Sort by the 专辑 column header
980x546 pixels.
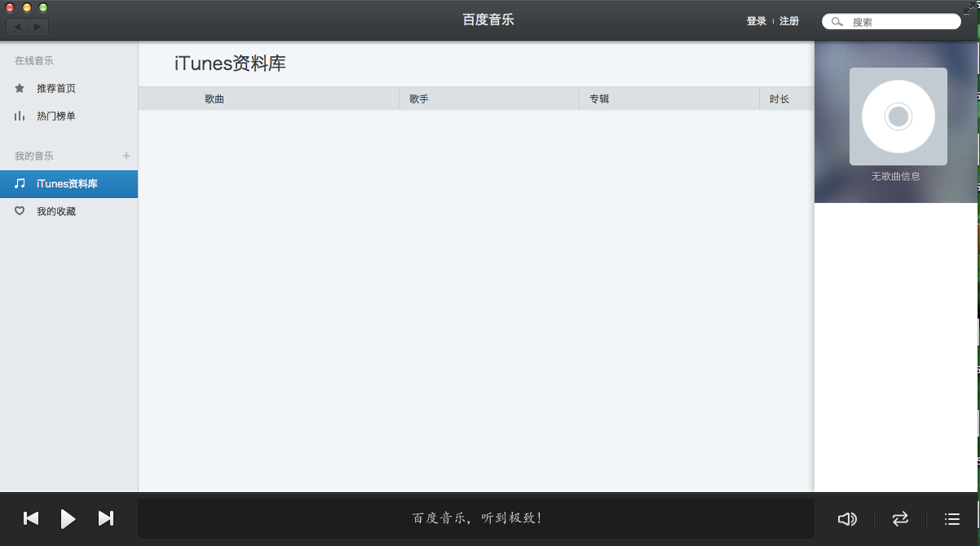pos(599,99)
